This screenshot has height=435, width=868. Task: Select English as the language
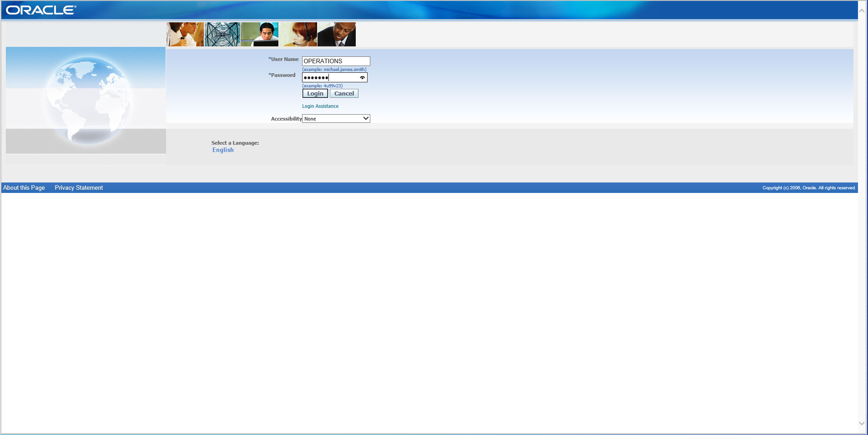pos(223,150)
